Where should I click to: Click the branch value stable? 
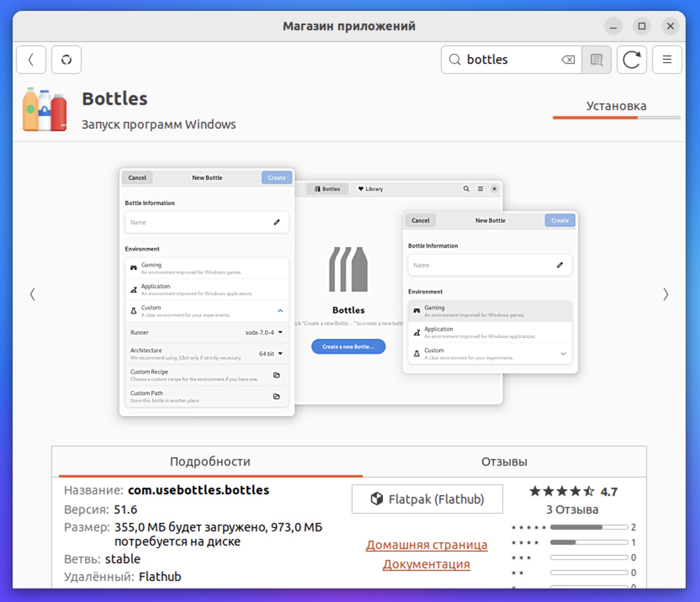(x=122, y=559)
